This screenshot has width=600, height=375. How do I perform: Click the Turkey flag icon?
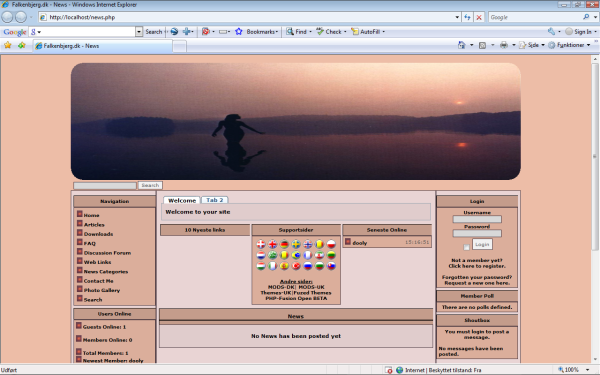296,266
